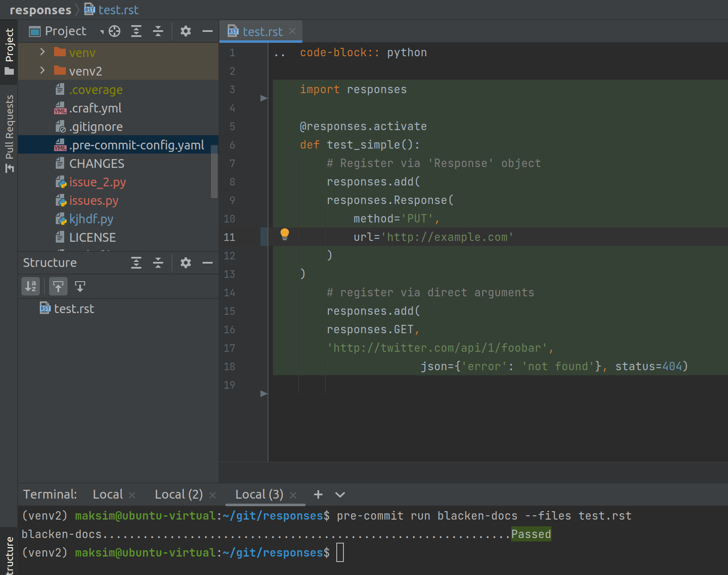The height and width of the screenshot is (575, 728).
Task: Click the pre-commit run command text in terminal
Action: click(x=484, y=515)
